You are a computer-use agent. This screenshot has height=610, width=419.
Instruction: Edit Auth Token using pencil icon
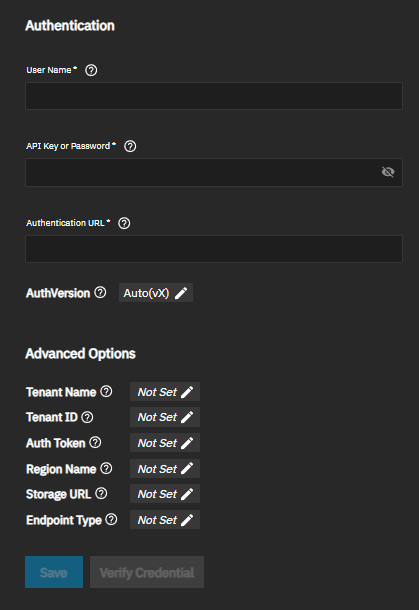(187, 443)
